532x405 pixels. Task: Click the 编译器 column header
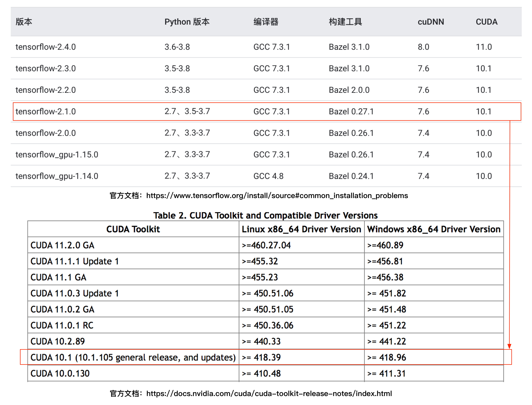(266, 22)
